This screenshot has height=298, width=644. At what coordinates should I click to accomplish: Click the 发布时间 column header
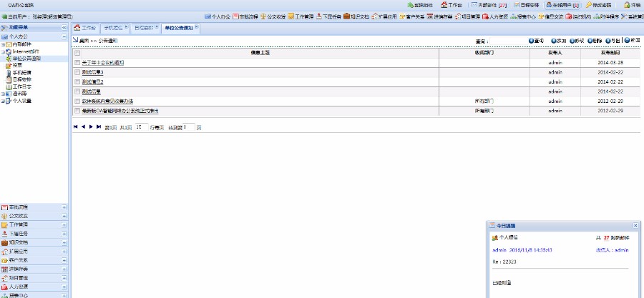[x=610, y=54]
